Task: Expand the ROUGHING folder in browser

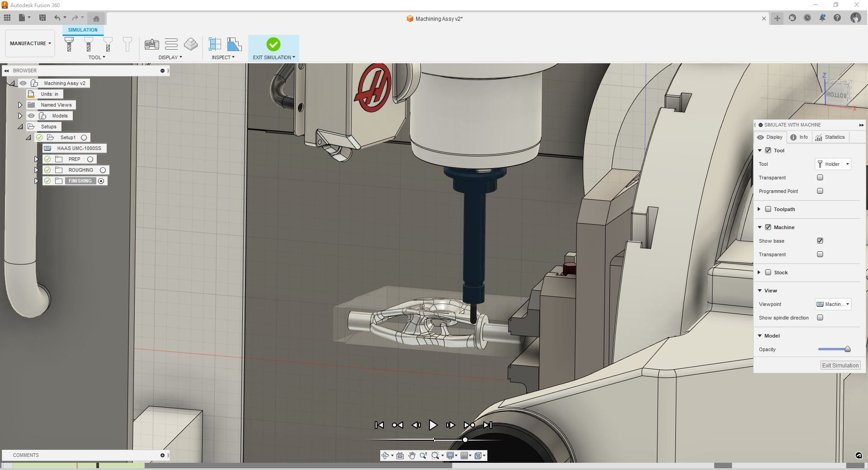Action: [37, 170]
